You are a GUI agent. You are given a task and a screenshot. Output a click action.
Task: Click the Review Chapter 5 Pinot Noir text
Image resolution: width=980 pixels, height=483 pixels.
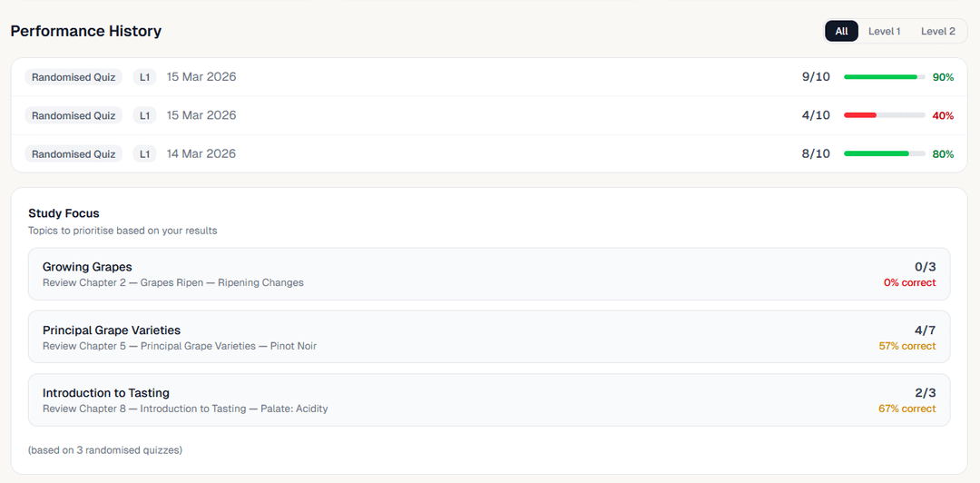(x=179, y=346)
